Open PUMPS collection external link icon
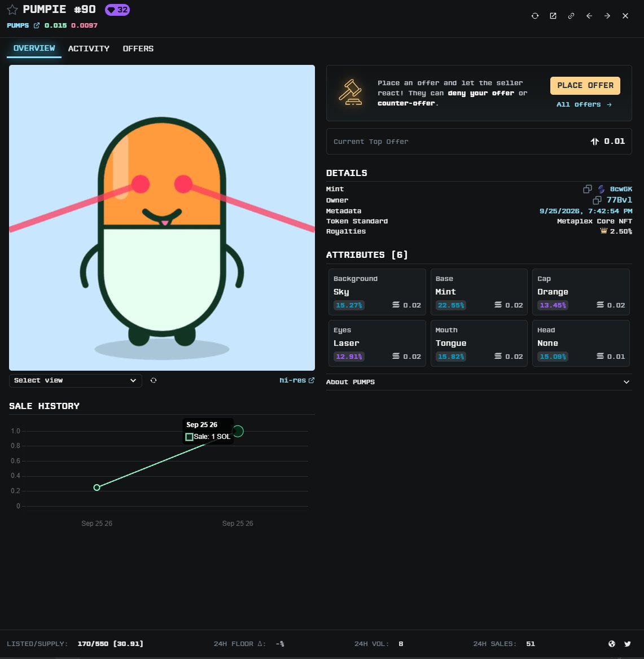644x659 pixels. (37, 25)
